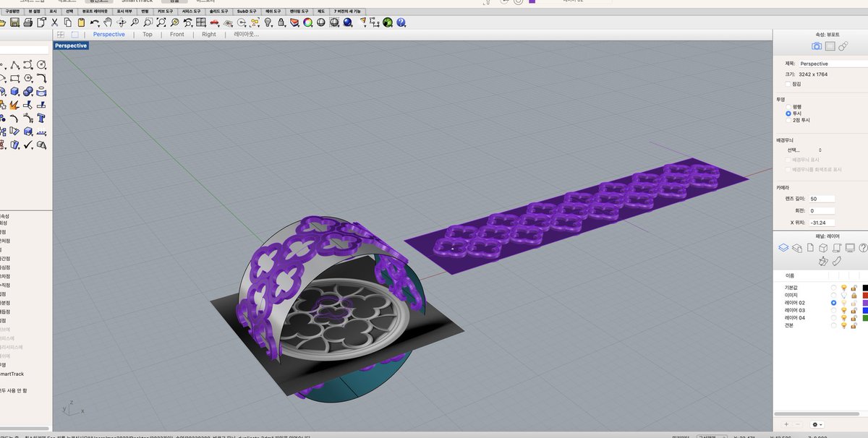Open the layer panel gear menu
Screen dimensions: 868x438
[817, 424]
